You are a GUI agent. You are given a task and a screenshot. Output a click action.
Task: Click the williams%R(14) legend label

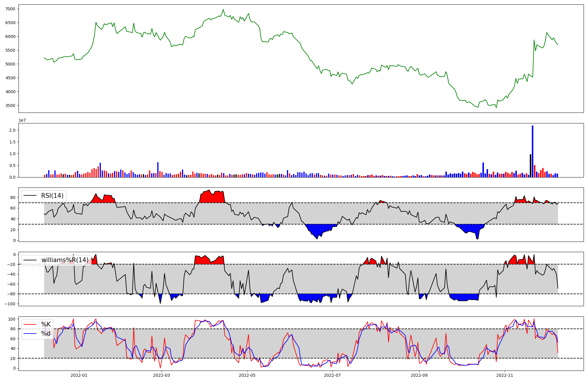click(x=65, y=260)
